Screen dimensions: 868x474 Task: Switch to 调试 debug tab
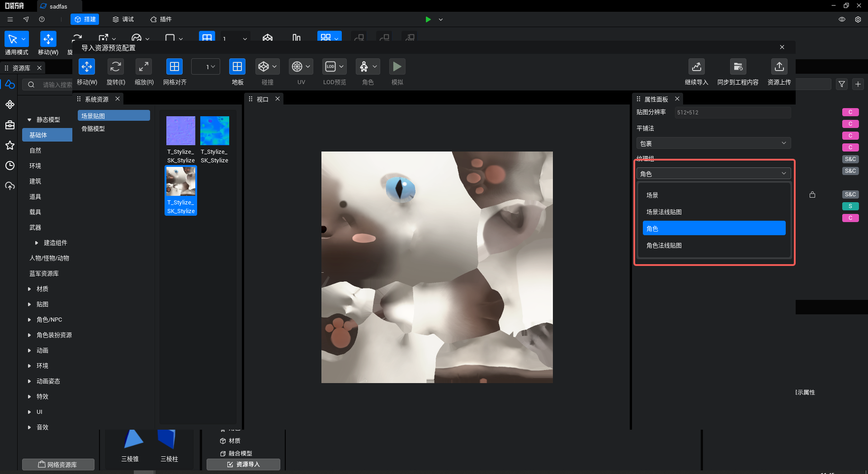coord(123,19)
